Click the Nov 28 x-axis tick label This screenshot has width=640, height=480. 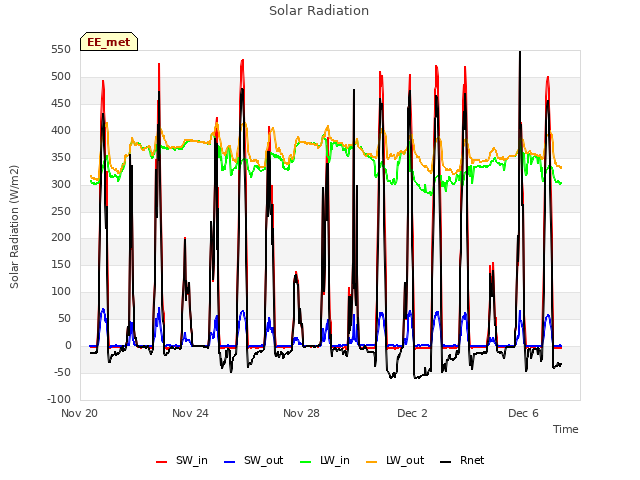click(x=301, y=413)
